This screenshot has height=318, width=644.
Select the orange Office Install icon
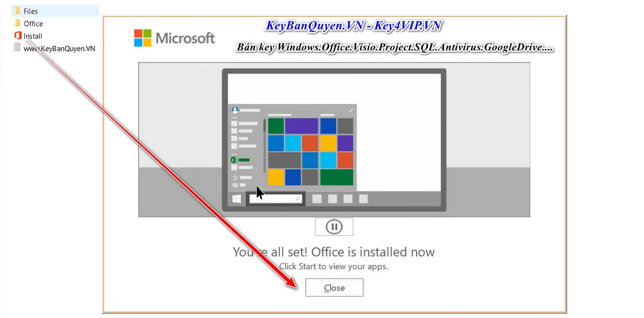18,36
